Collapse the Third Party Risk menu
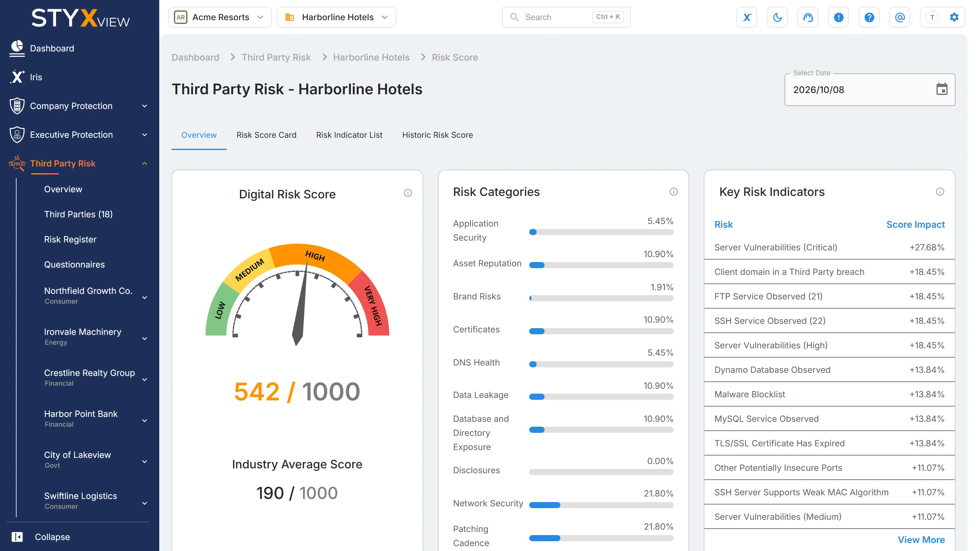Screen dimensions: 980x551 145,163
